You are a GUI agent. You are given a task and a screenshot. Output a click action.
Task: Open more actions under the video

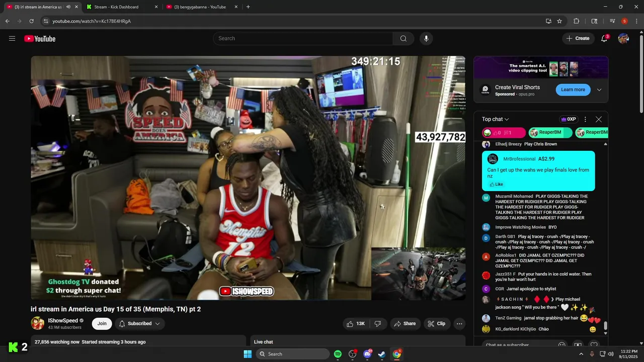click(x=459, y=324)
